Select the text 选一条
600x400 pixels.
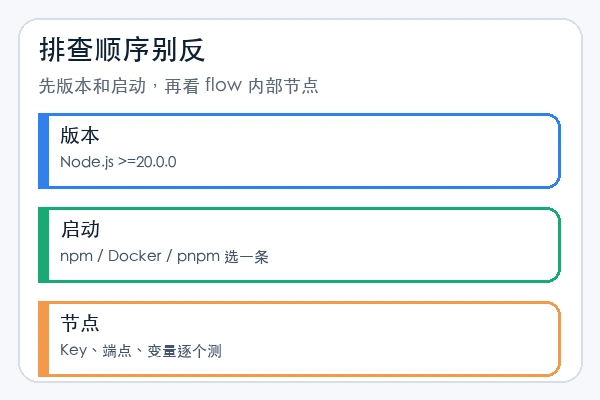(246, 256)
